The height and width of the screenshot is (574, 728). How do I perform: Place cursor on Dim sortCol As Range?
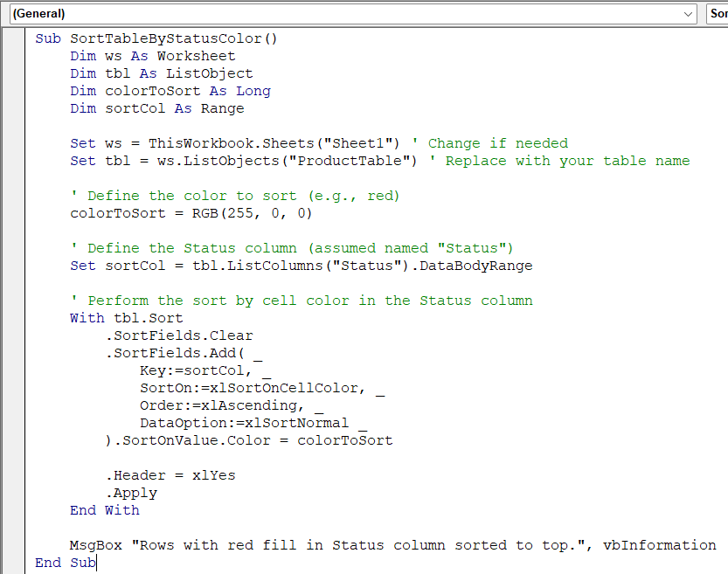pyautogui.click(x=156, y=108)
